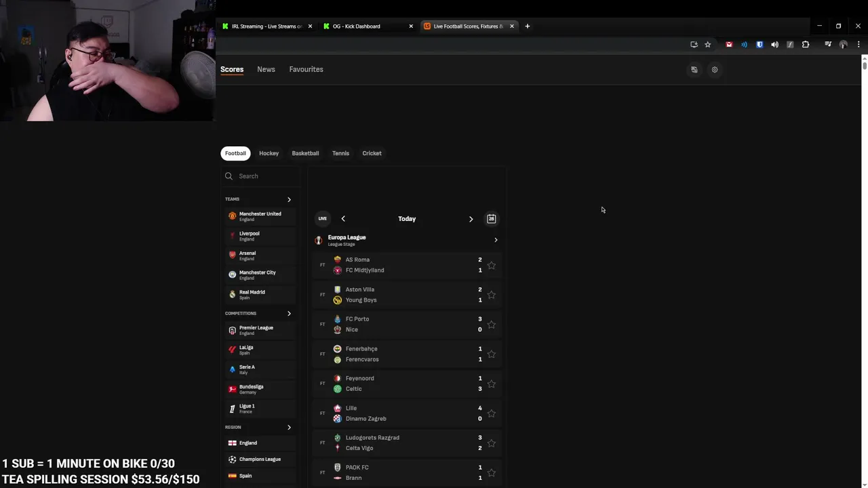Click the Chrome profile avatar
The height and width of the screenshot is (488, 868).
click(x=844, y=45)
